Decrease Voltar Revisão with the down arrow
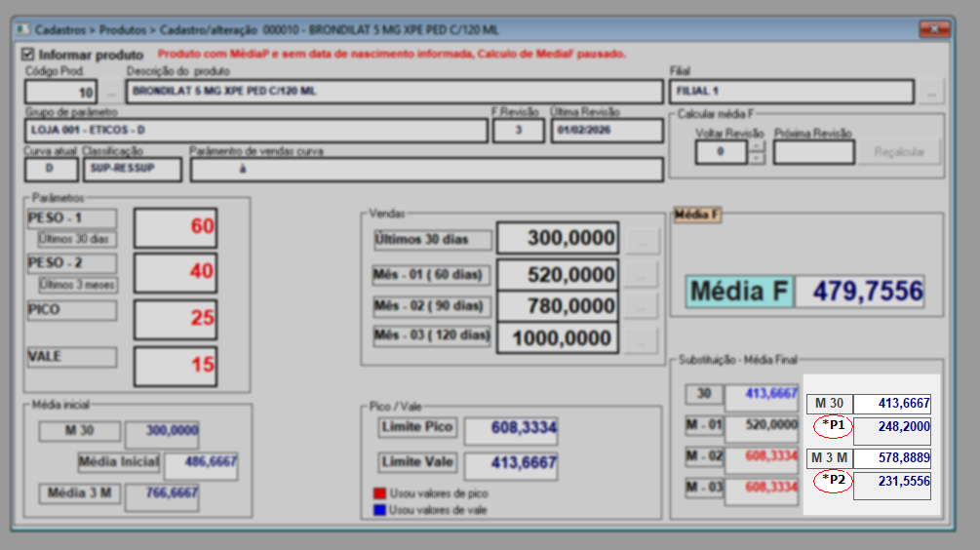Screen dimensions: 980x550 click(x=757, y=158)
